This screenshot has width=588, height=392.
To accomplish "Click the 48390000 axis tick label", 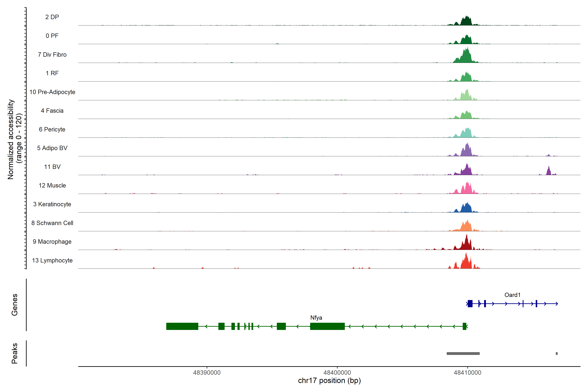I will [x=207, y=373].
